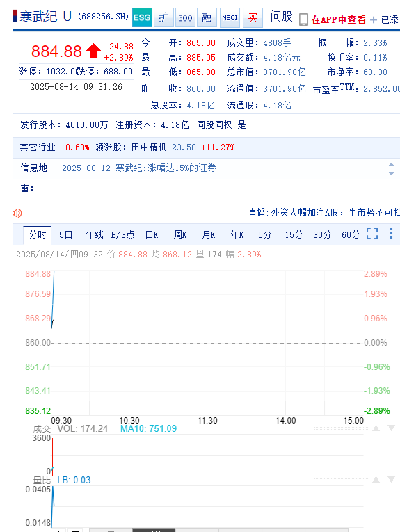
Task: Click the 300 index badge
Action: coord(185,17)
